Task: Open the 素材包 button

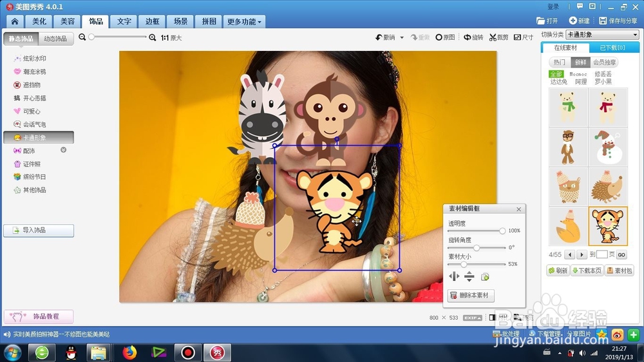Action: click(x=620, y=271)
